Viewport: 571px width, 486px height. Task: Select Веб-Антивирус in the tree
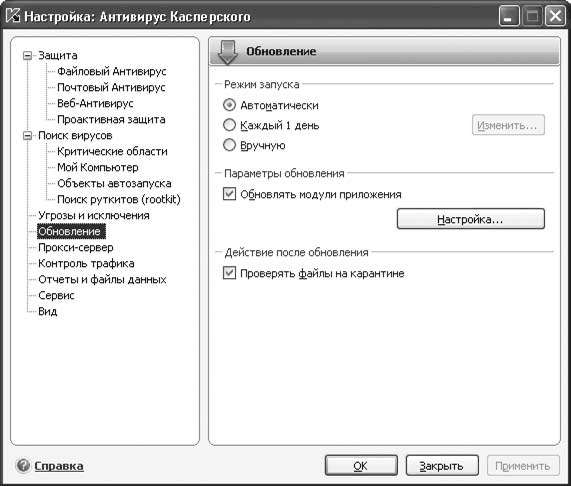95,103
